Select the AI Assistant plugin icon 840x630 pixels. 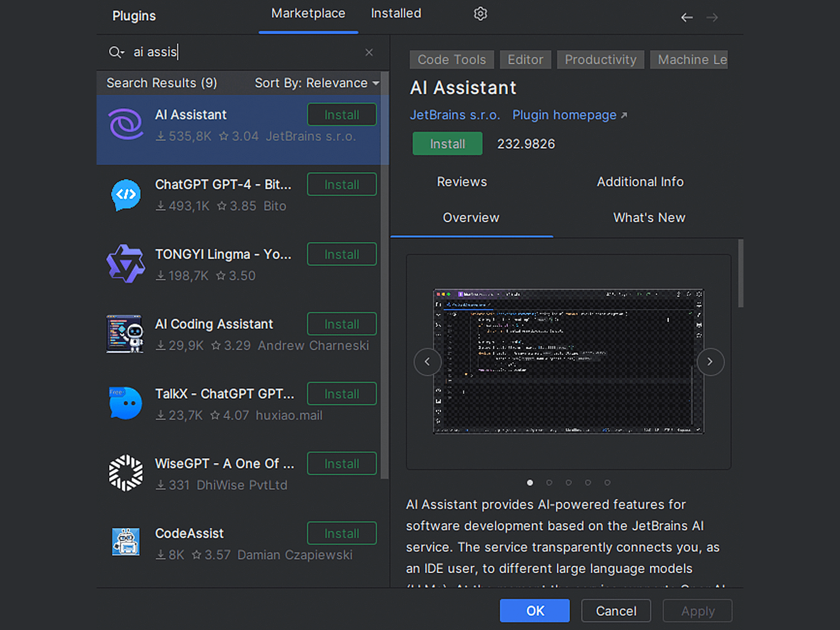[126, 125]
